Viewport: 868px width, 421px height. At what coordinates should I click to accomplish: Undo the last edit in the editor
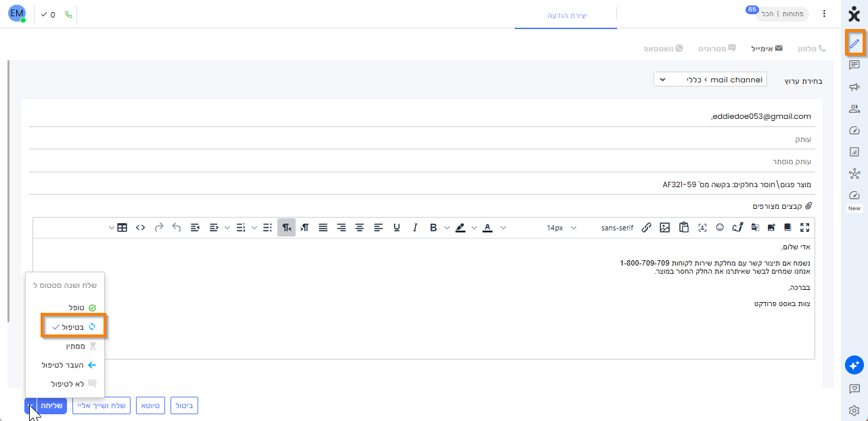click(x=177, y=228)
